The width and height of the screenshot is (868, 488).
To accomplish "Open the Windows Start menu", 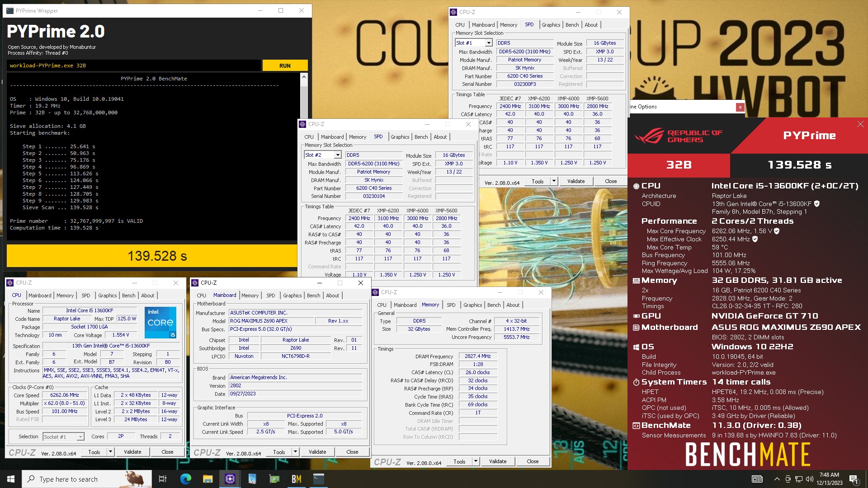I will pos(11,479).
